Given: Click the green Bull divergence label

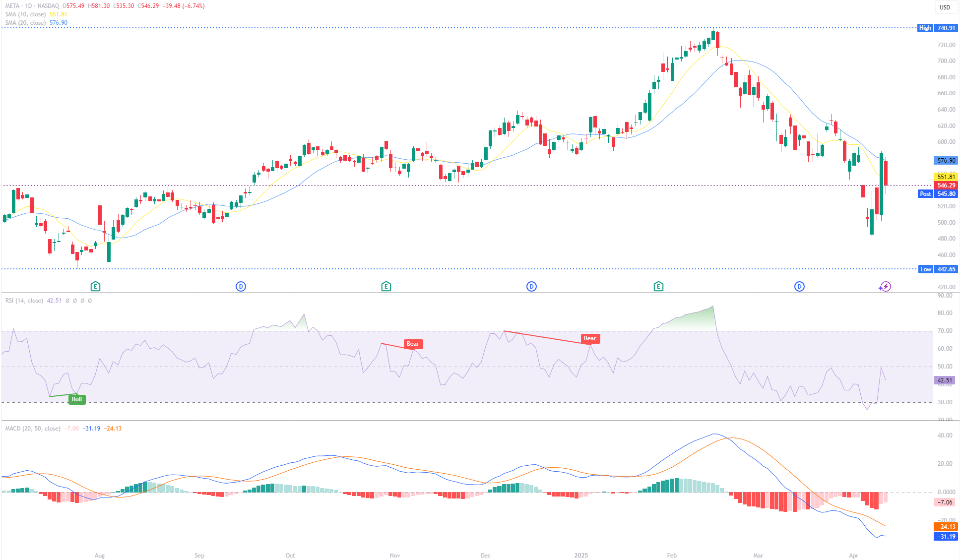Looking at the screenshot, I should [77, 399].
